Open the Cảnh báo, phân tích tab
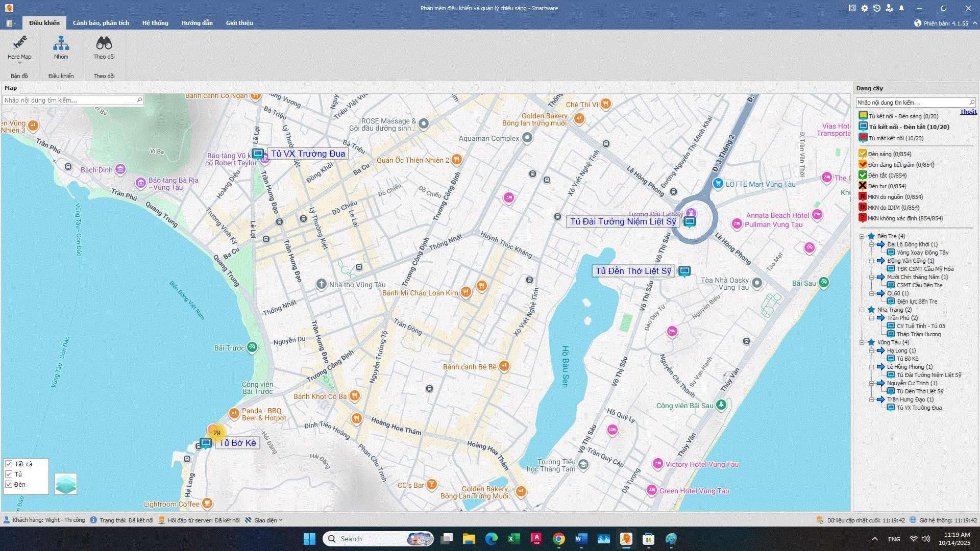 pos(101,23)
